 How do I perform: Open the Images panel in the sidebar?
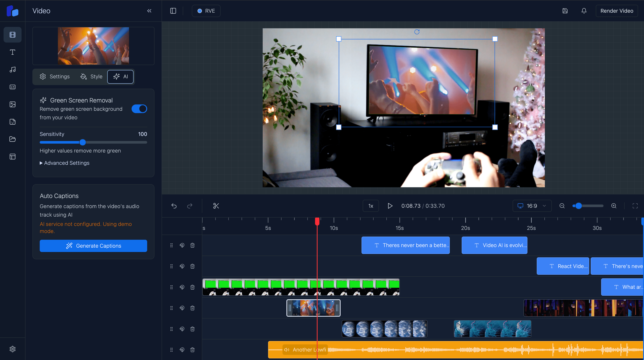[x=12, y=104]
